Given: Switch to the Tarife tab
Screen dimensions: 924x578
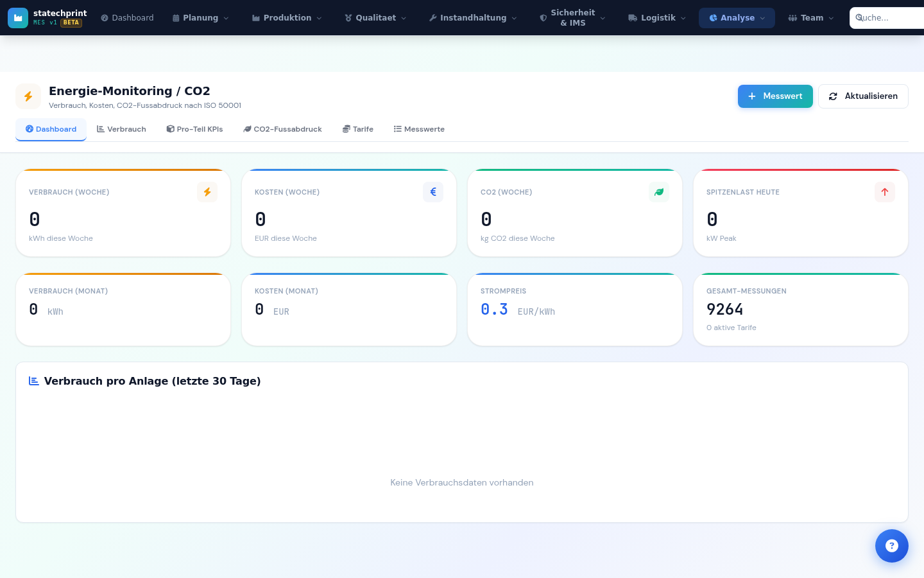Looking at the screenshot, I should (x=357, y=129).
